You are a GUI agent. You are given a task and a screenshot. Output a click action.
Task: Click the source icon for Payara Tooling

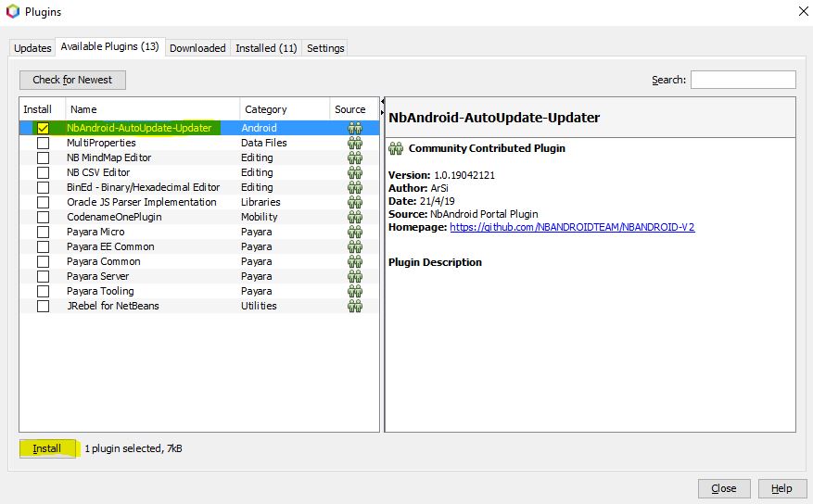pyautogui.click(x=355, y=291)
